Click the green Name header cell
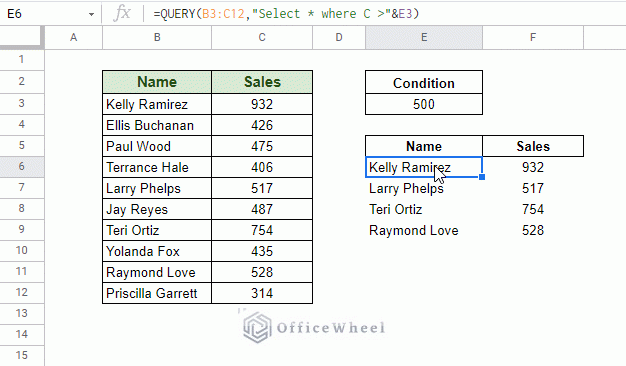This screenshot has height=366, width=626. 157,82
